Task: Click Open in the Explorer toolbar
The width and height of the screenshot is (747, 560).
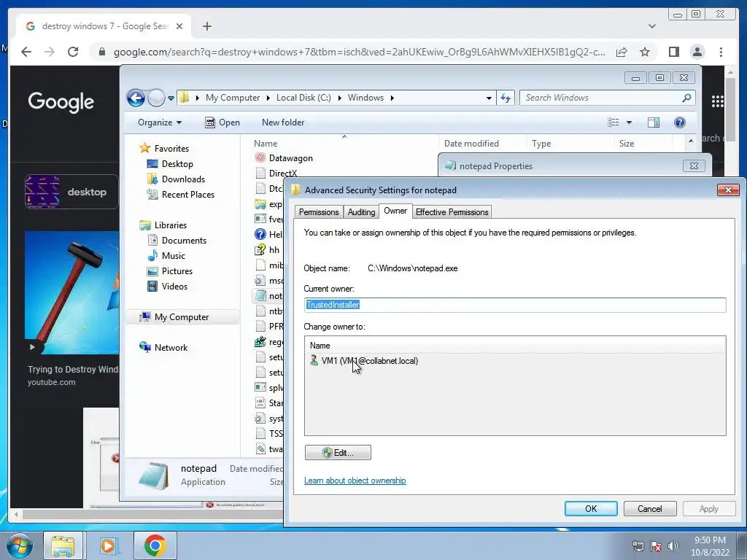Action: coord(222,122)
